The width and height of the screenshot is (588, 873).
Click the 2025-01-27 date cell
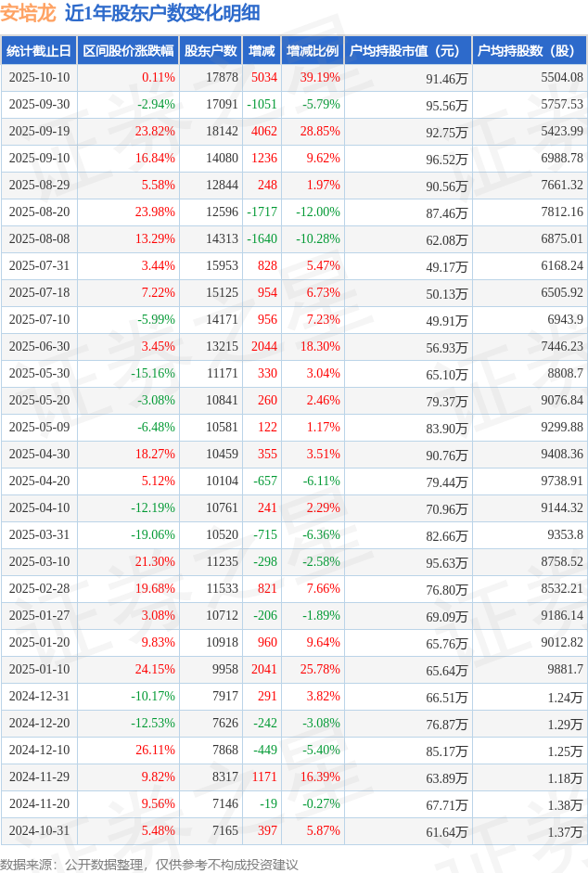pos(38,616)
